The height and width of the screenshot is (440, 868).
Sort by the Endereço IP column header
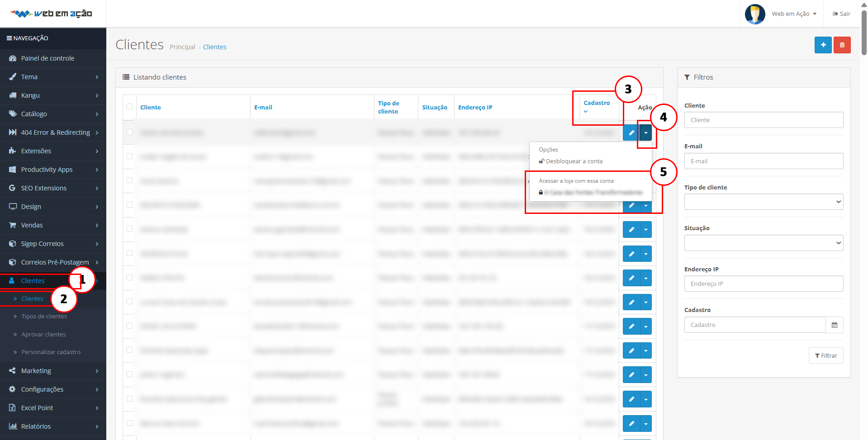(475, 108)
